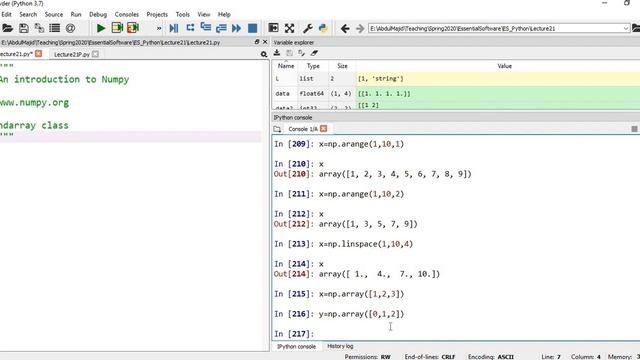The image size is (640, 360).
Task: Open the Source menu
Action: [54, 14]
